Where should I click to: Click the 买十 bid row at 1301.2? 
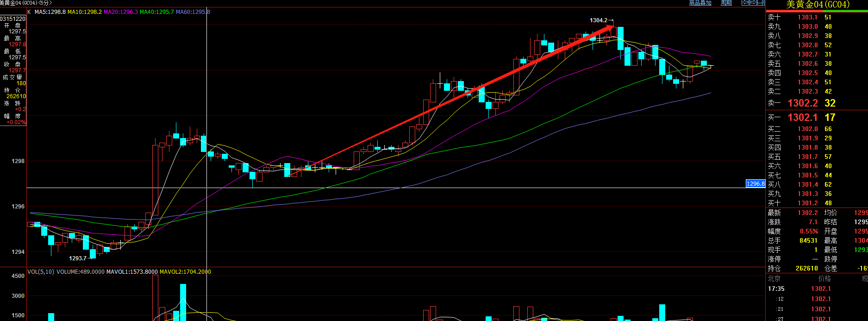pos(817,203)
